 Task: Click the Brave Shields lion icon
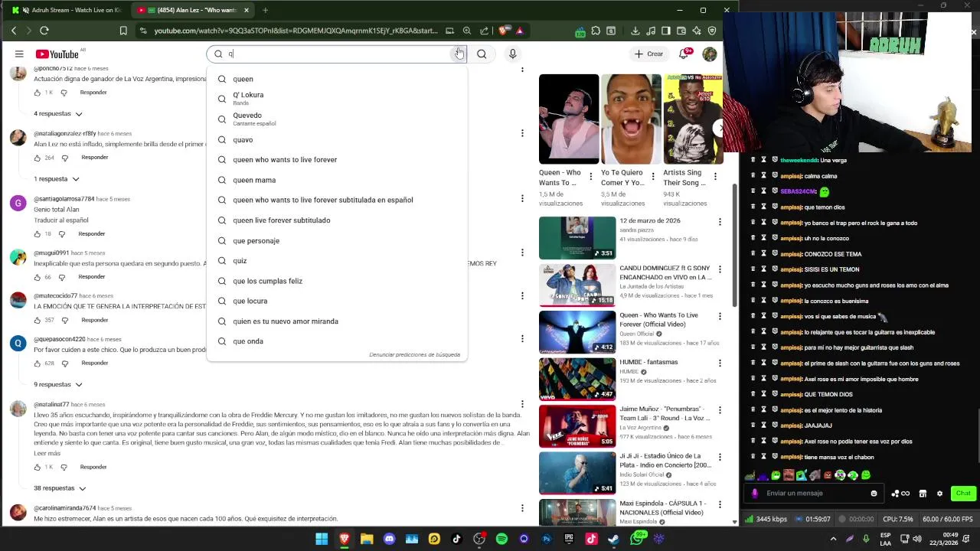502,31
